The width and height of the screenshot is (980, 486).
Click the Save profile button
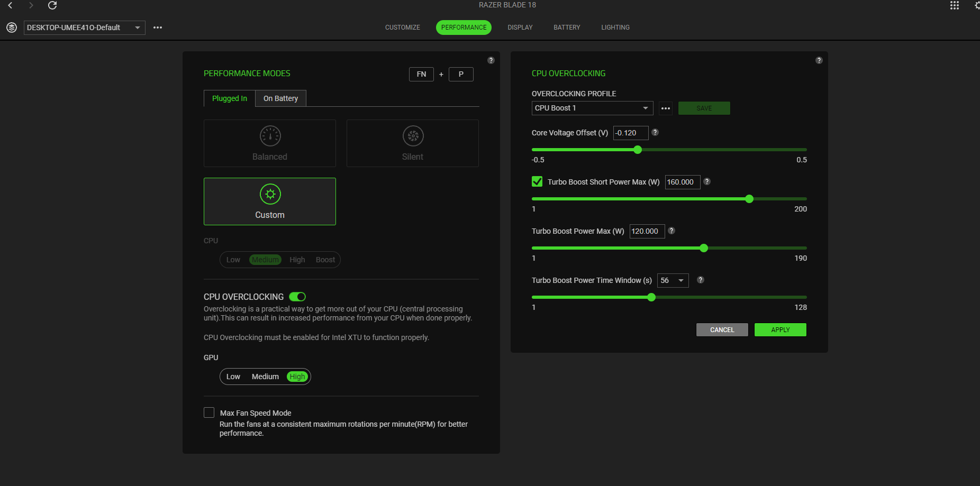(704, 108)
